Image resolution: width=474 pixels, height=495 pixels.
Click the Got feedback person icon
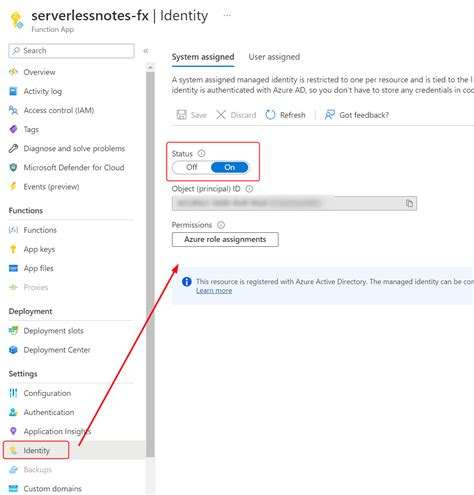pyautogui.click(x=330, y=115)
